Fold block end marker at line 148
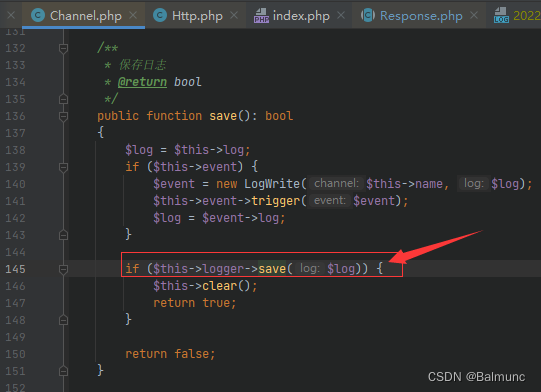This screenshot has height=392, width=541. (x=63, y=321)
